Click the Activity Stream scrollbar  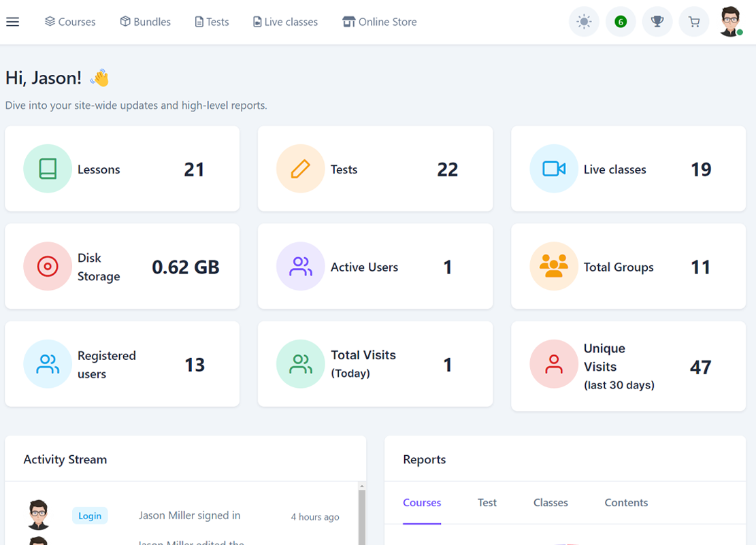click(x=362, y=514)
